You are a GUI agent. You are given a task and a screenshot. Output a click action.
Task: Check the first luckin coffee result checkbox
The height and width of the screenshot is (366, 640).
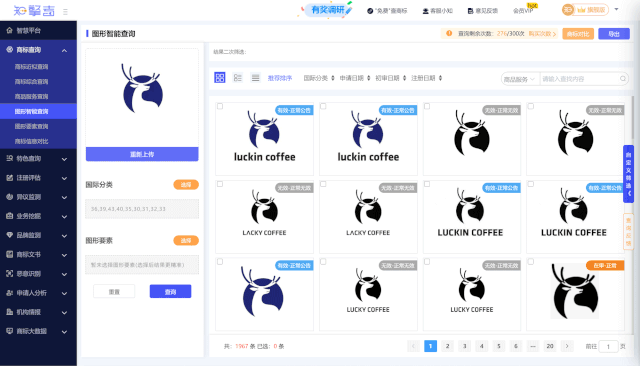(220, 106)
